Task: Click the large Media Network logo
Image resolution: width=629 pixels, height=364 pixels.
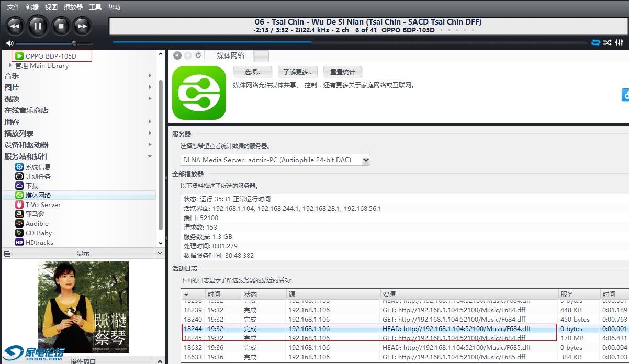Action: 199,93
